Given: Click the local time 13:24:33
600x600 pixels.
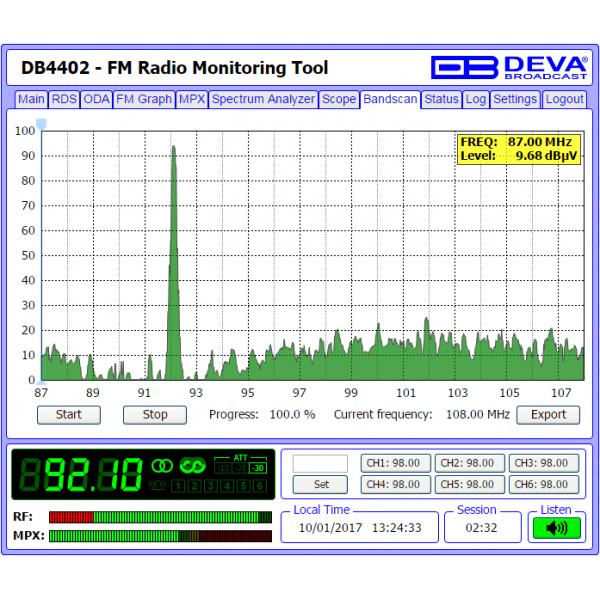Looking at the screenshot, I should pos(397,528).
